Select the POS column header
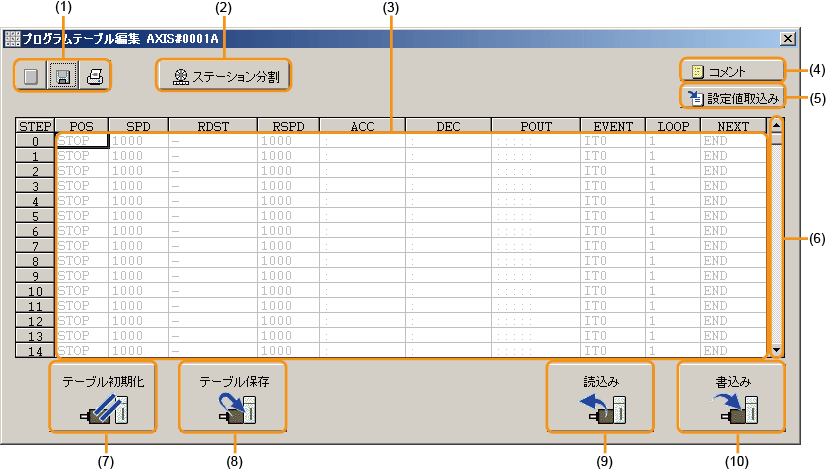Screen dimensions: 826x470 click(x=82, y=126)
